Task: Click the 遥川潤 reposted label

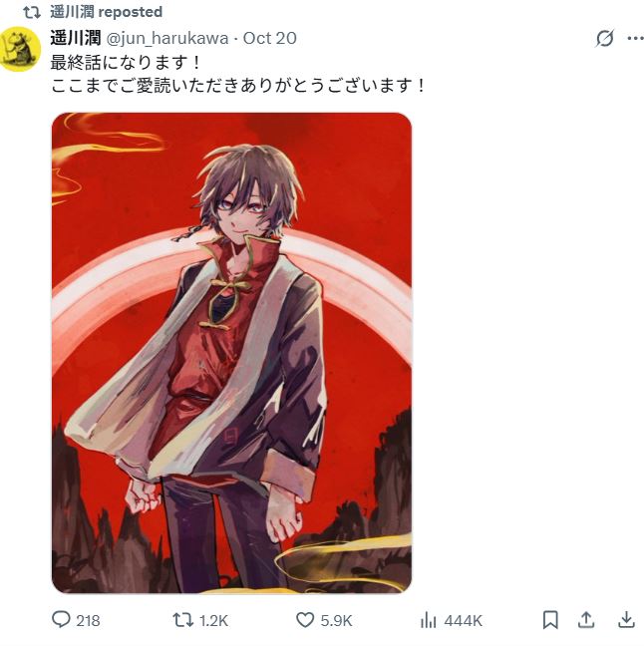Action: tap(107, 12)
